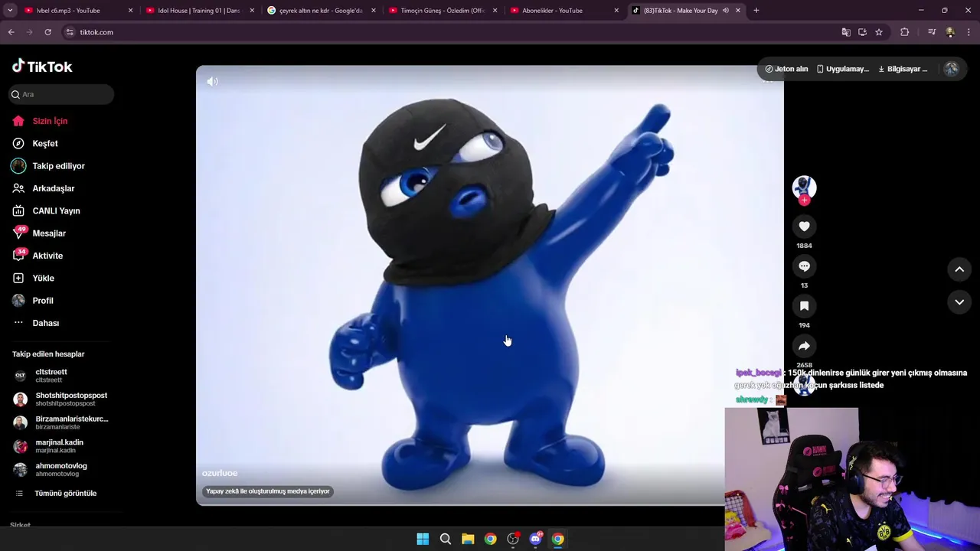Save the video with the bookmark icon
980x551 pixels.
[804, 306]
